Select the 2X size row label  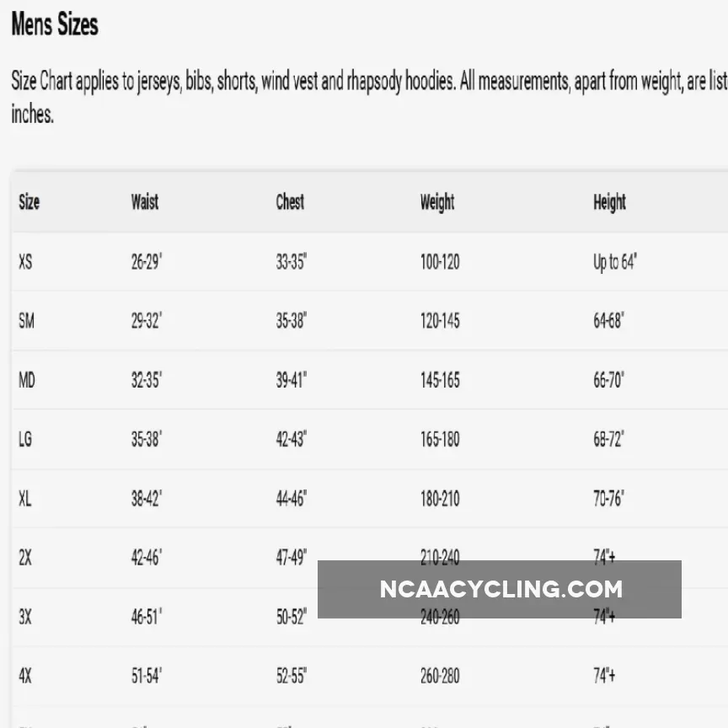click(x=25, y=558)
